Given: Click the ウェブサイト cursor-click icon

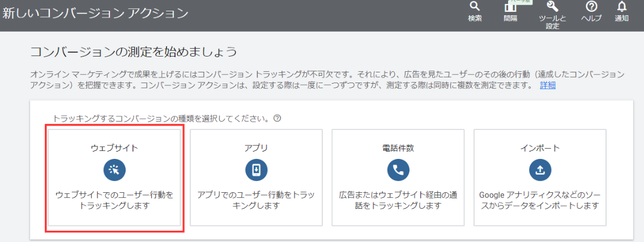Looking at the screenshot, I should click(x=114, y=170).
